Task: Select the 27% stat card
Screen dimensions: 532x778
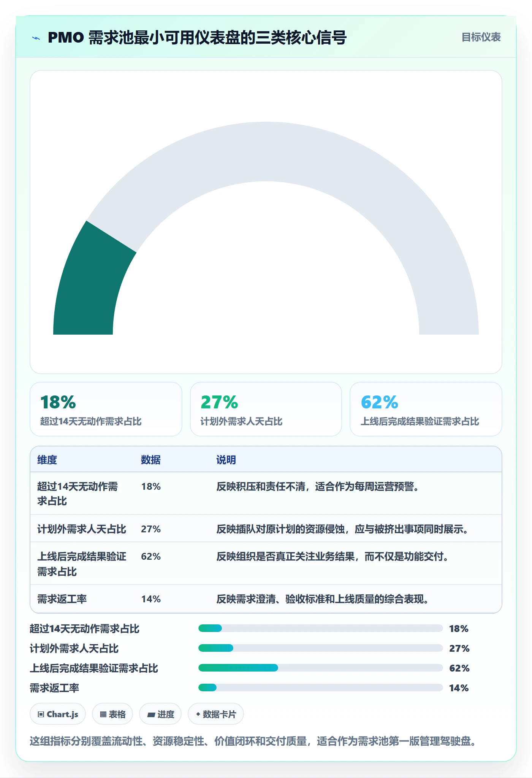Action: pos(266,409)
